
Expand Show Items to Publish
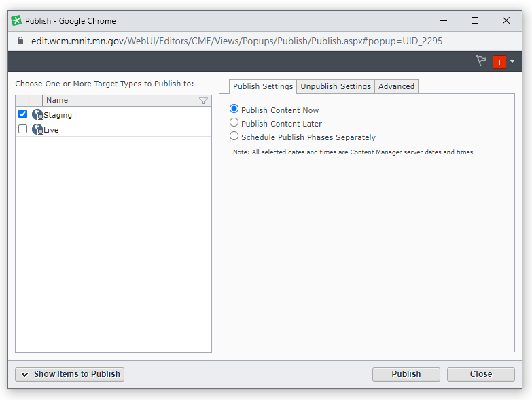[x=70, y=374]
